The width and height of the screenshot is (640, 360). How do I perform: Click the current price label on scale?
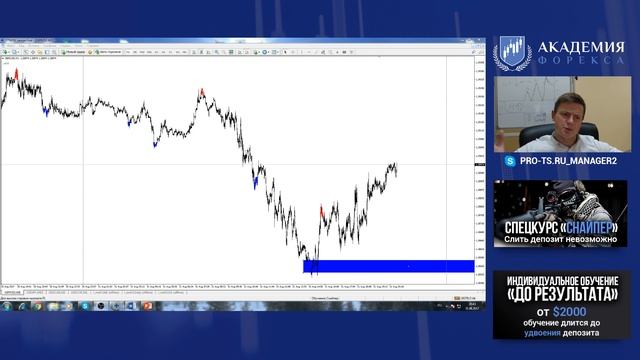click(x=480, y=164)
